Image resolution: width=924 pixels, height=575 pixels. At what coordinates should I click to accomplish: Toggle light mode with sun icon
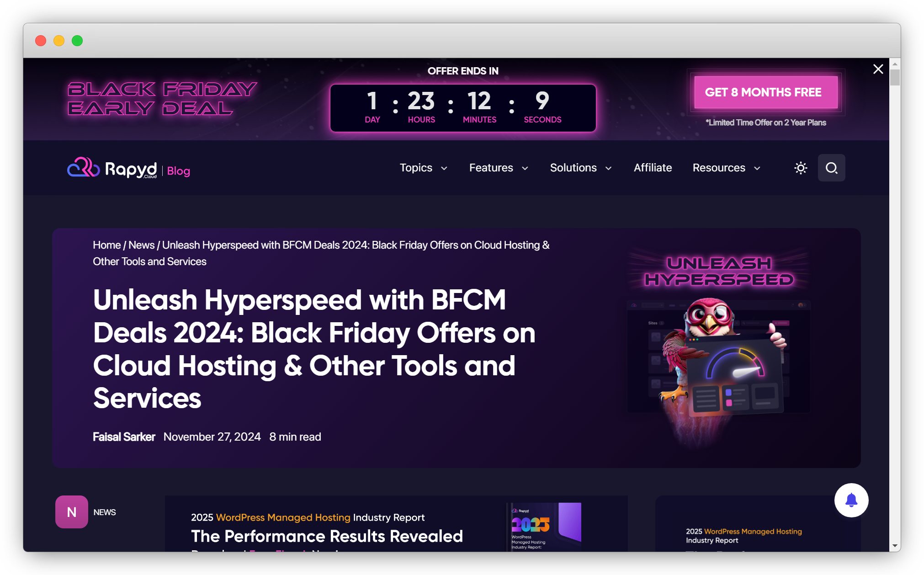[x=801, y=168]
